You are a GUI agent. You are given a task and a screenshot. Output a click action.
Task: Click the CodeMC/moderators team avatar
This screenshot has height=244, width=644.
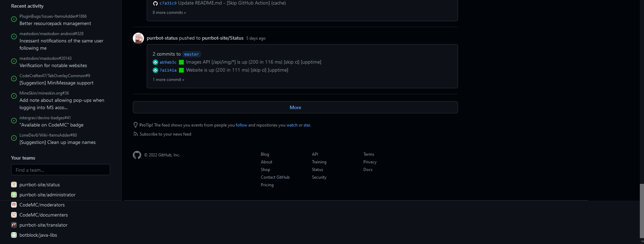point(14,205)
